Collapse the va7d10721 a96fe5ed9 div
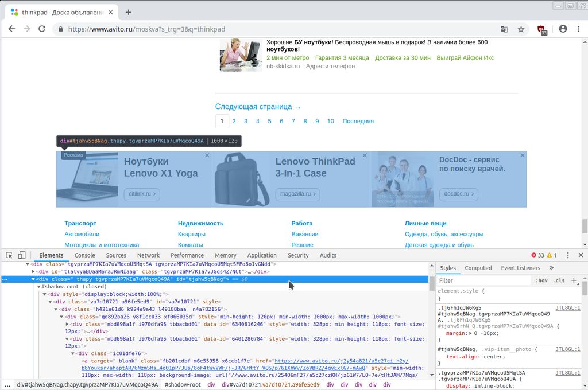The width and height of the screenshot is (588, 390). coord(50,302)
